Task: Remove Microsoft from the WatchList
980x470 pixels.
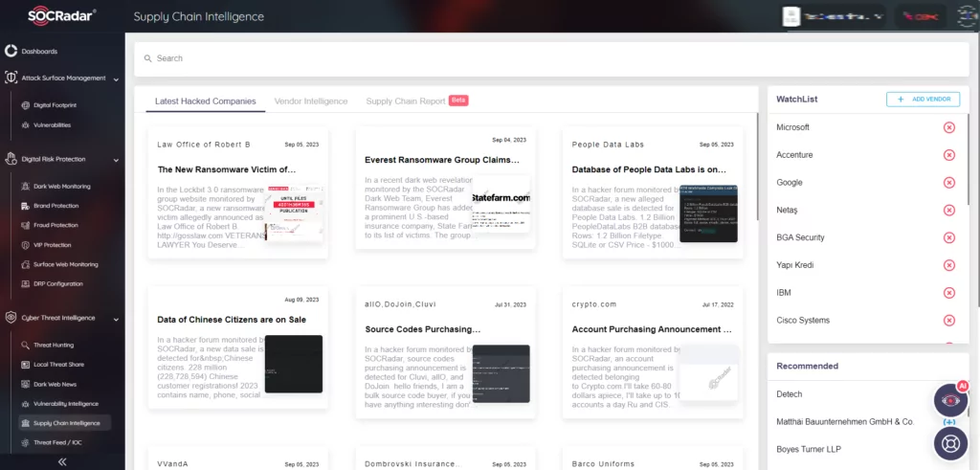Action: 948,127
